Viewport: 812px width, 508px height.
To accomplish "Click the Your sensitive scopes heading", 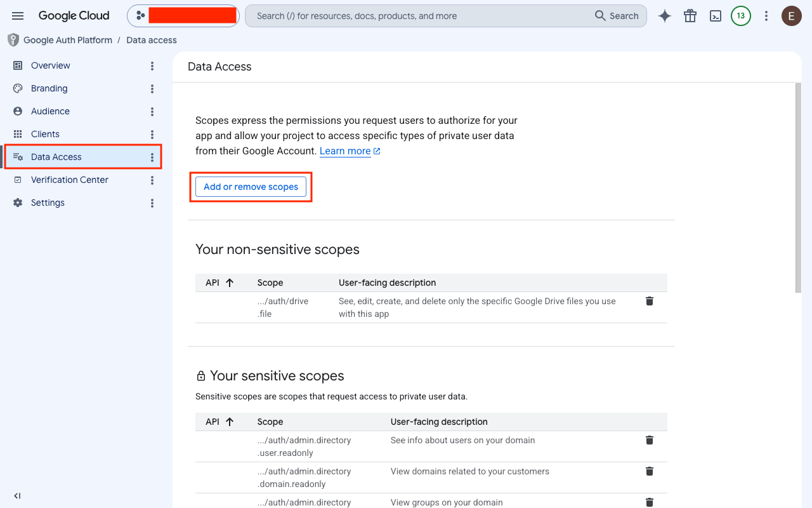I will [277, 376].
